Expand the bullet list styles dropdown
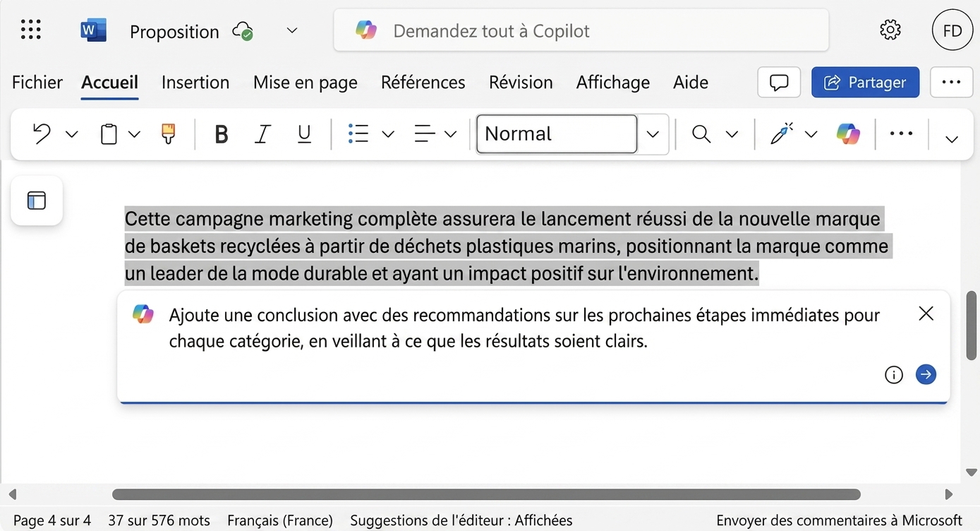This screenshot has height=531, width=980. [x=387, y=134]
